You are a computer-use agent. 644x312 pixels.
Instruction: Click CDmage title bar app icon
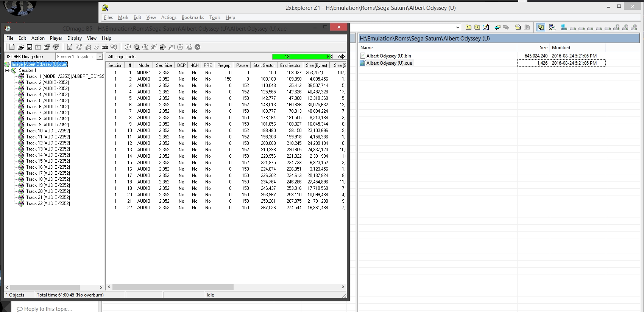8,28
